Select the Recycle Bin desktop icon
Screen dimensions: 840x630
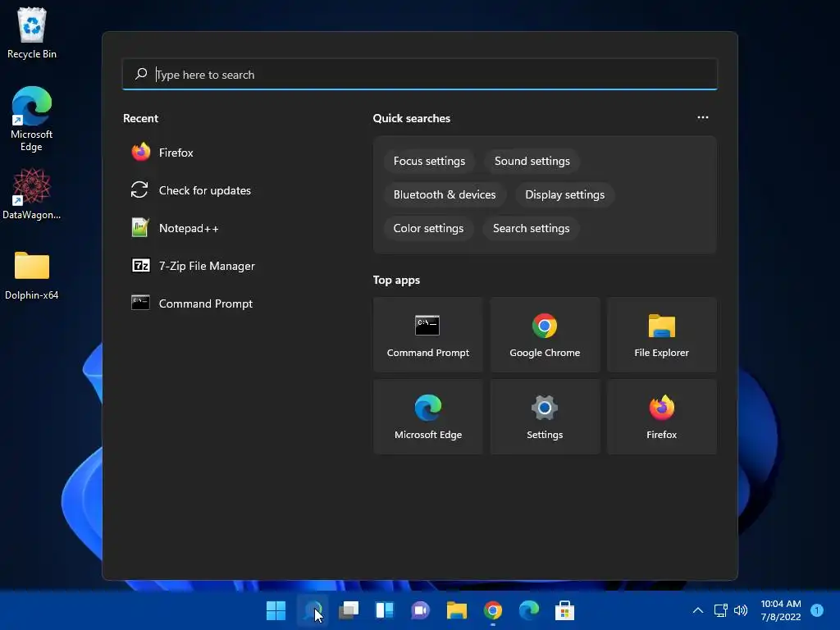[x=32, y=33]
